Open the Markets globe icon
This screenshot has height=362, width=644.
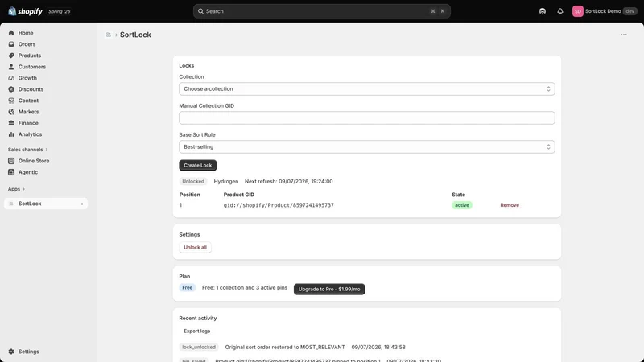(11, 112)
